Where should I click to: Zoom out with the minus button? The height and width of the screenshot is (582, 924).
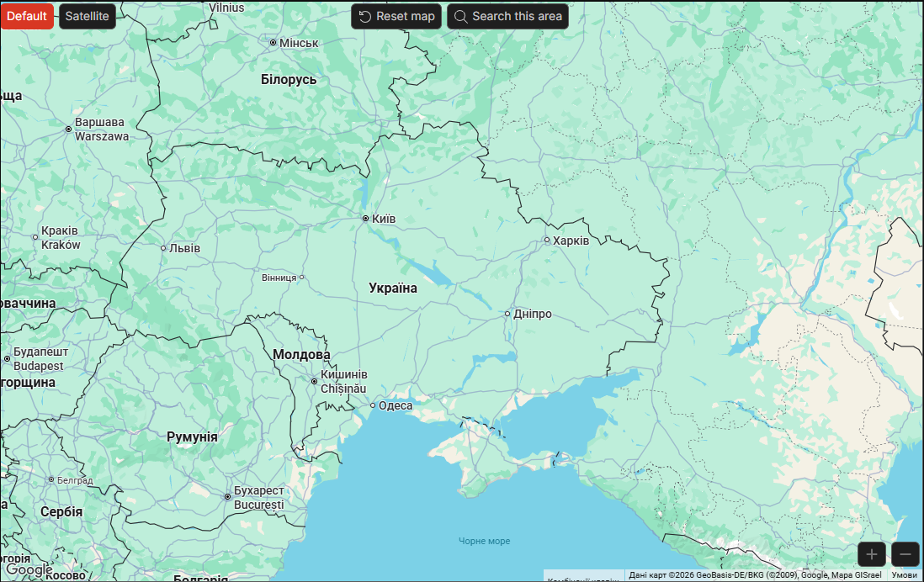(x=905, y=554)
